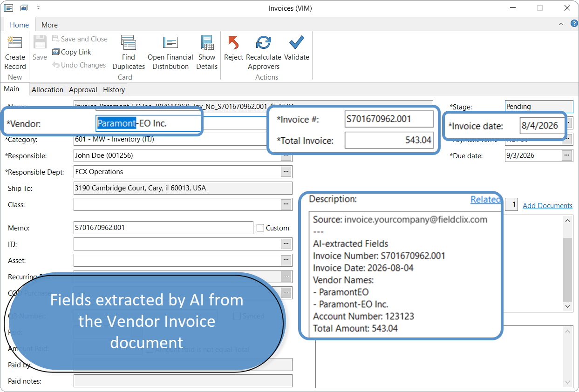Click the Due date field

pos(533,155)
